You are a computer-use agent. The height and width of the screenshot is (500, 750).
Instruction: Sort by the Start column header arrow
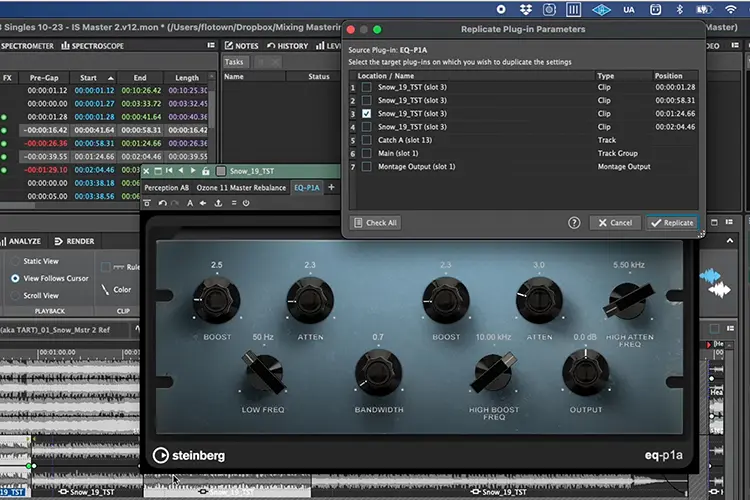click(110, 78)
